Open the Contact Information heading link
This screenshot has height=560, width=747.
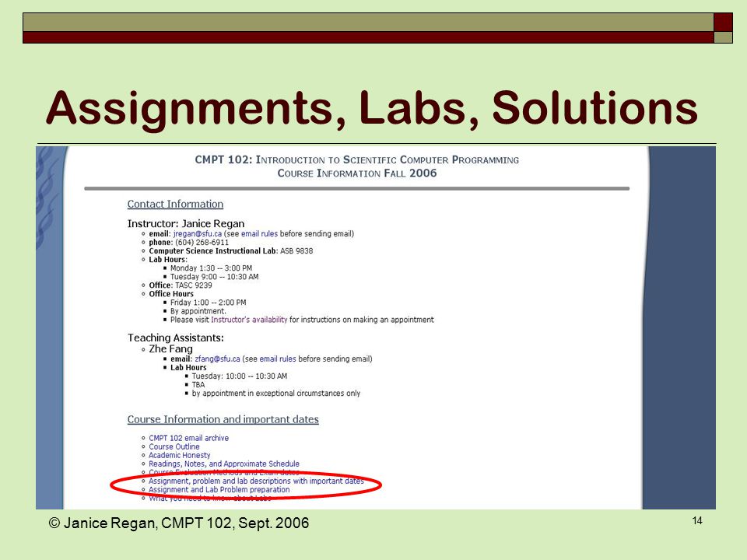coord(175,204)
